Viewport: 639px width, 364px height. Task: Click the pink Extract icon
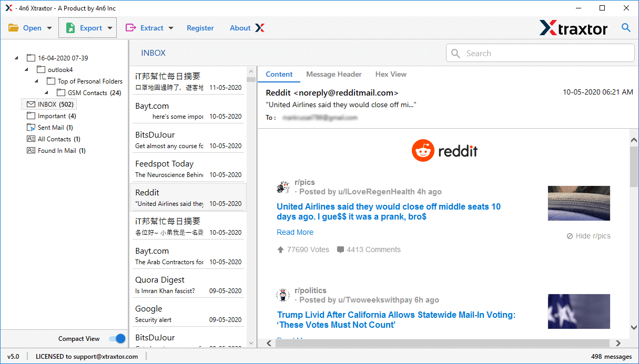point(130,28)
